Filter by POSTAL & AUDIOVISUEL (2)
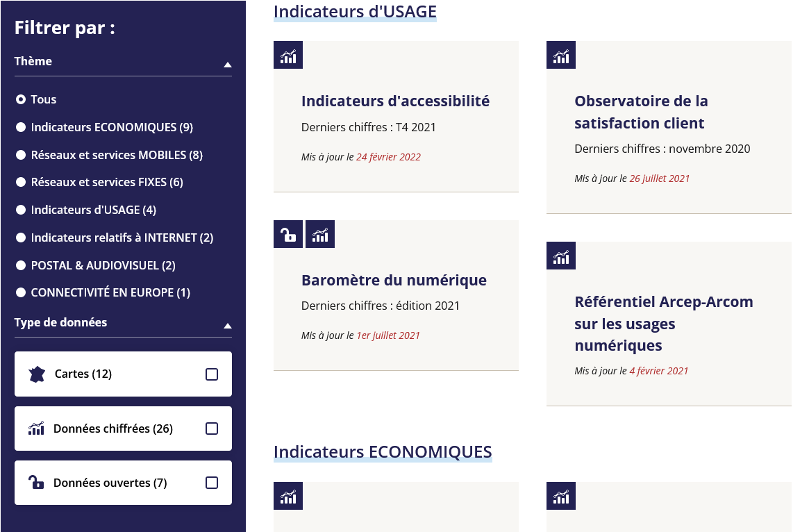 tap(21, 265)
